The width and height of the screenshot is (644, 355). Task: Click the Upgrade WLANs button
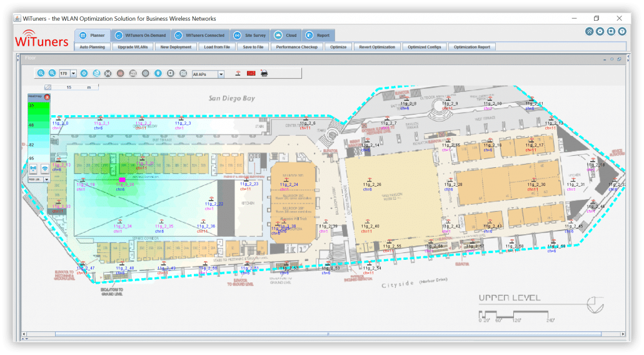133,47
